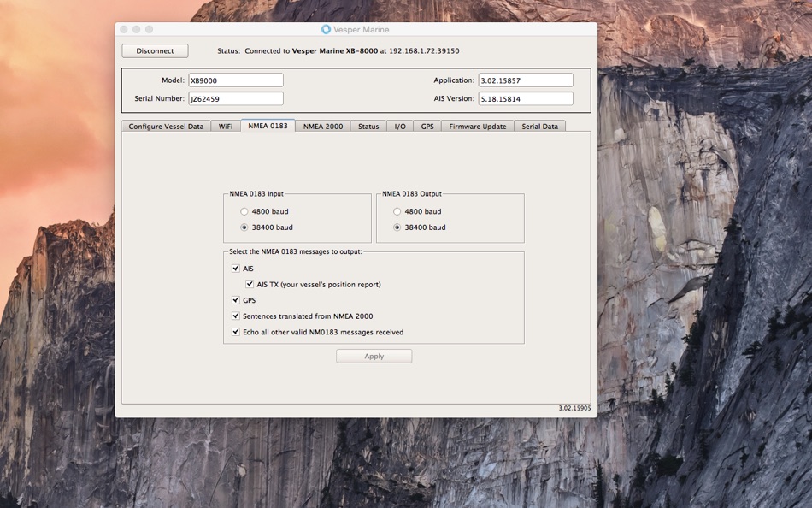
Task: Select 38400 baud for NMEA 0183 Input
Action: (244, 227)
